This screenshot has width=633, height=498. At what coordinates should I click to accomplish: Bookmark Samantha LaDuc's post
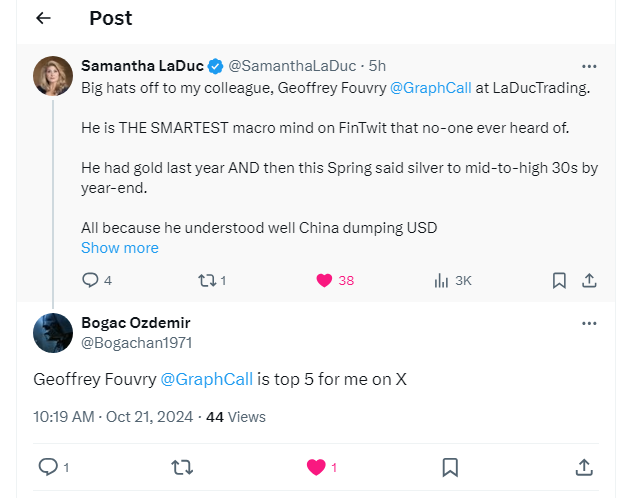click(x=559, y=281)
